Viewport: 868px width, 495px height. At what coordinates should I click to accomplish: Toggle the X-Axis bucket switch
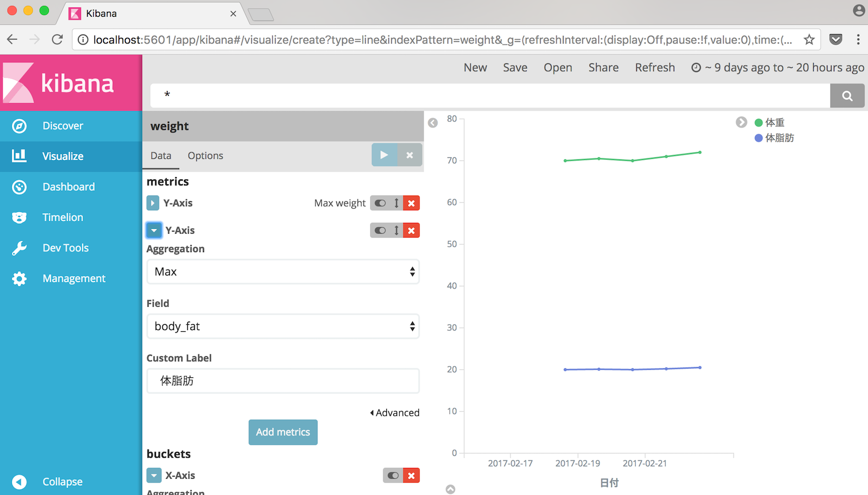click(392, 475)
